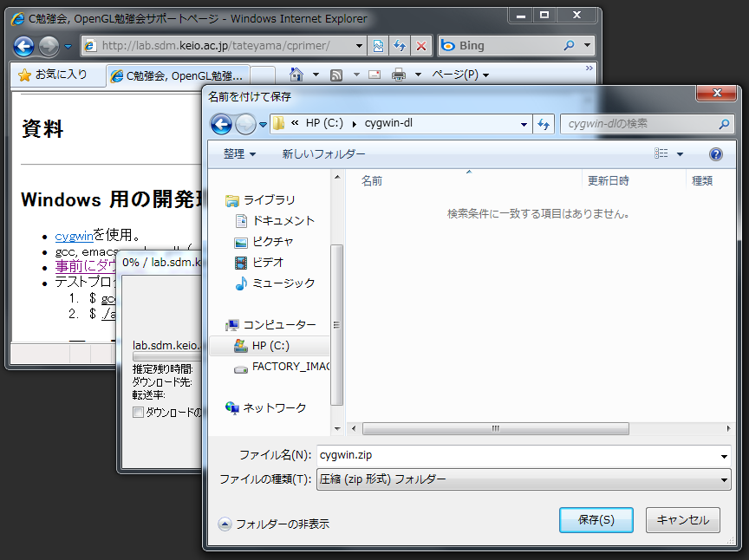The width and height of the screenshot is (749, 560).
Task: Click the help icon in save dialog
Action: click(x=716, y=154)
